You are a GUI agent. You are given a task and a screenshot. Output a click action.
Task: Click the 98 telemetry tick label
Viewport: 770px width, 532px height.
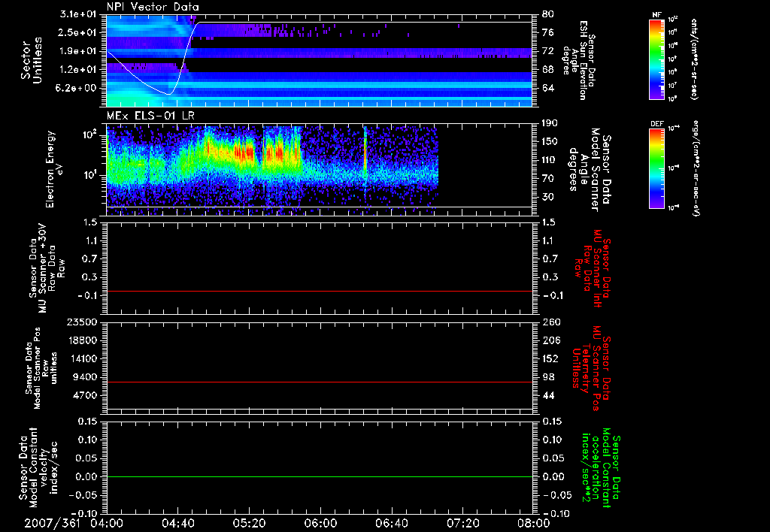[548, 377]
